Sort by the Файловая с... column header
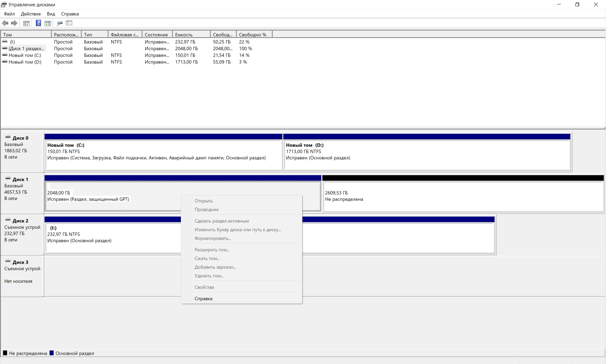This screenshot has width=606, height=364. coord(125,35)
